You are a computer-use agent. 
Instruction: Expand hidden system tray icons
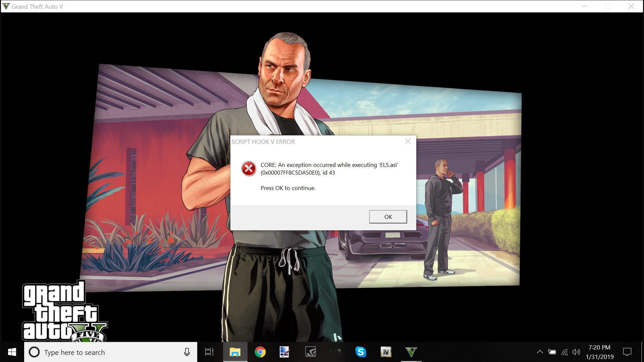click(540, 352)
